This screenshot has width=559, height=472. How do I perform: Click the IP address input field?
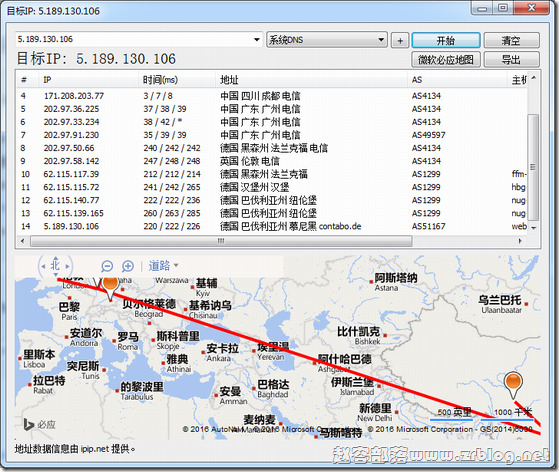134,40
